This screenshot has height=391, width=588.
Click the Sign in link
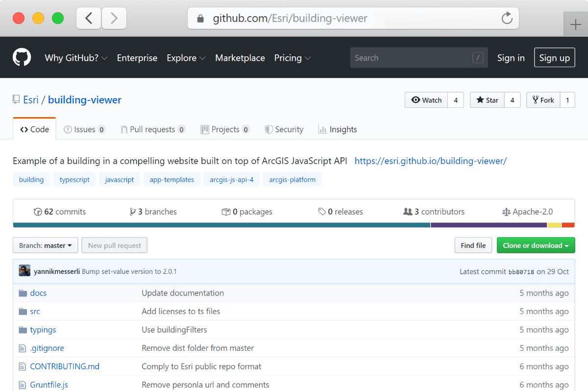(x=511, y=58)
